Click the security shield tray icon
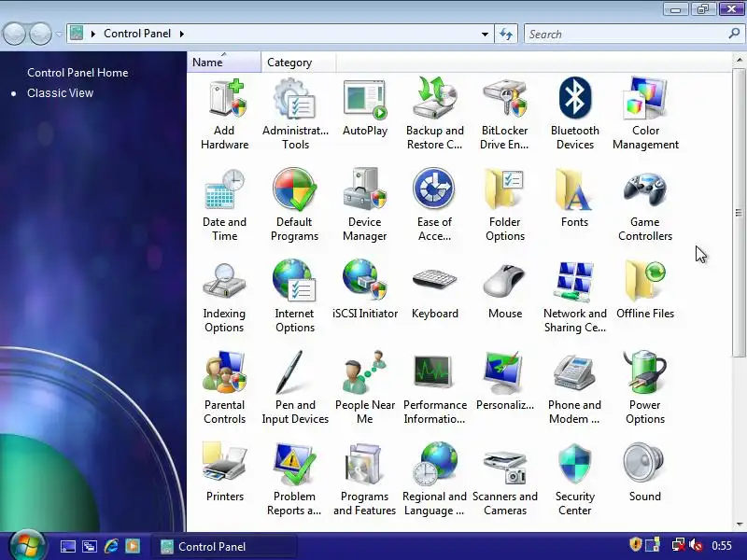Image resolution: width=747 pixels, height=560 pixels. (635, 544)
